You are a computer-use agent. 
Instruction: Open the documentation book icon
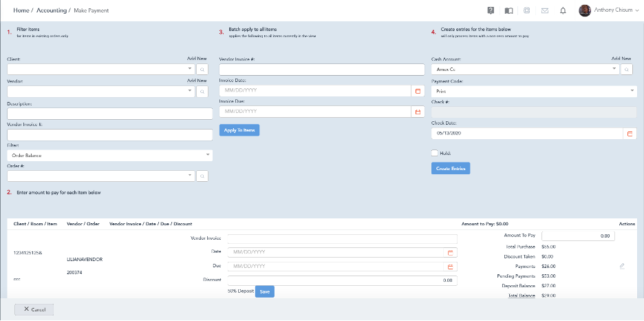[508, 11]
